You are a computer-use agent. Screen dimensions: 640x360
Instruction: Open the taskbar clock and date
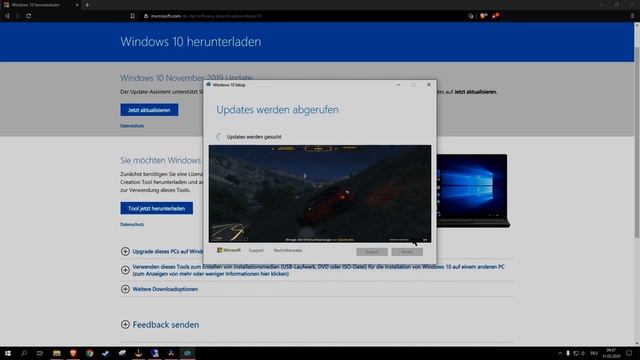pyautogui.click(x=611, y=353)
